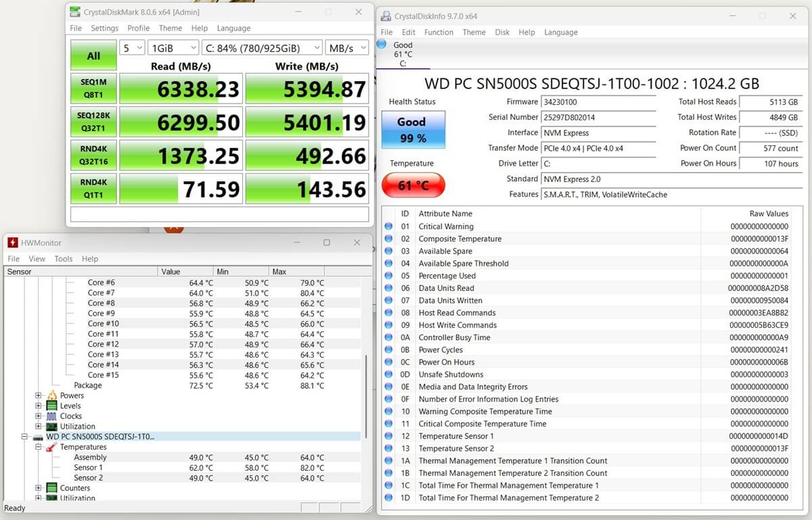Click the blue status orb for Unsafe Shutdowns
This screenshot has height=520, width=812.
pyautogui.click(x=388, y=375)
